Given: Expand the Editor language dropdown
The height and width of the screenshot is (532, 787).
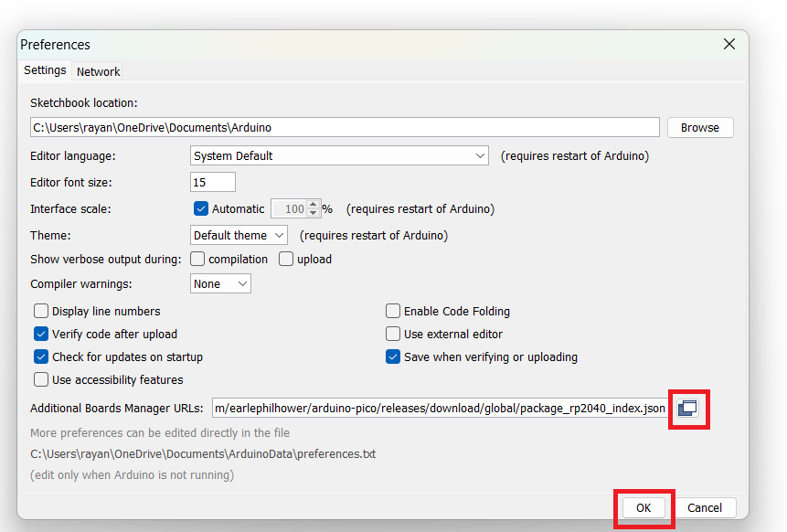Looking at the screenshot, I should click(340, 155).
